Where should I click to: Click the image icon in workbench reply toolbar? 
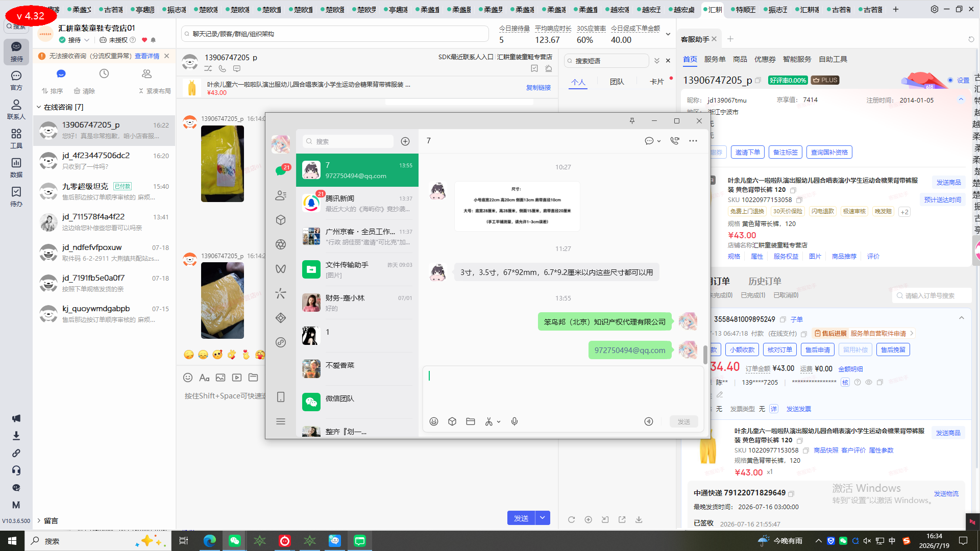coord(220,378)
